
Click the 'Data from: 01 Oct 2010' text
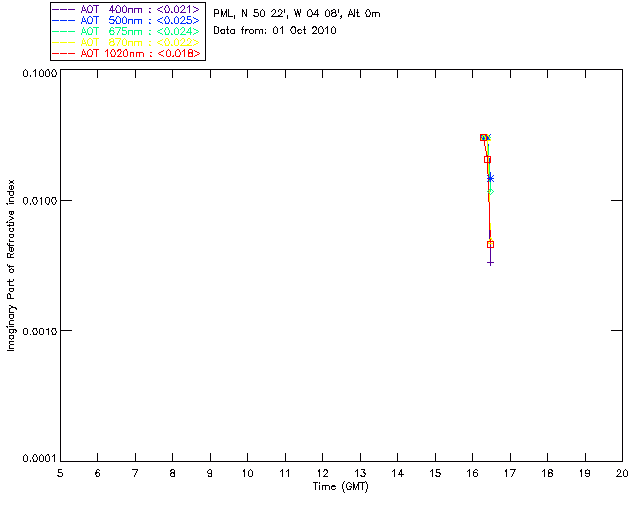coord(275,31)
